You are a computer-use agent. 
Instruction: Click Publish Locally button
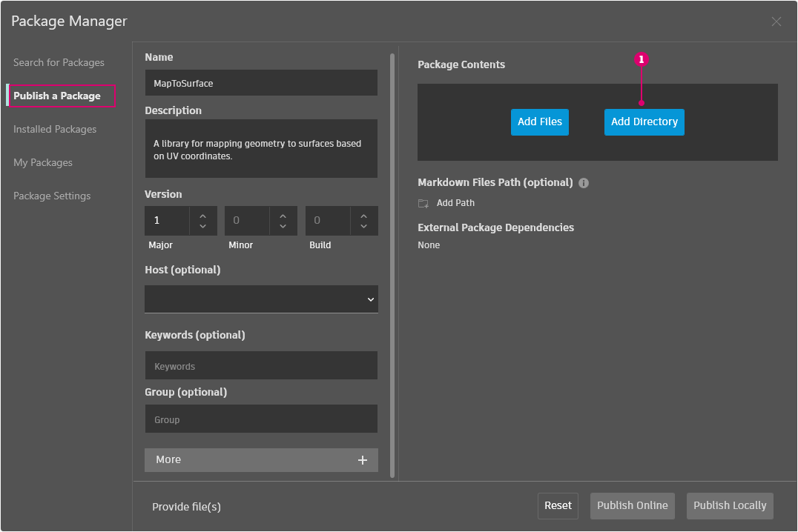tap(730, 506)
